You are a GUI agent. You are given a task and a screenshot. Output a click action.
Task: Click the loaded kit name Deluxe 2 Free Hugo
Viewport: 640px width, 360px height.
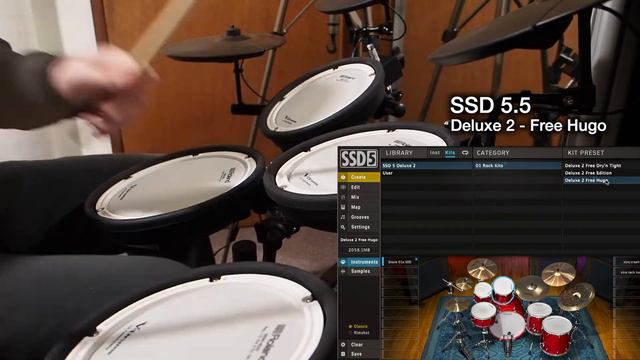pos(359,240)
